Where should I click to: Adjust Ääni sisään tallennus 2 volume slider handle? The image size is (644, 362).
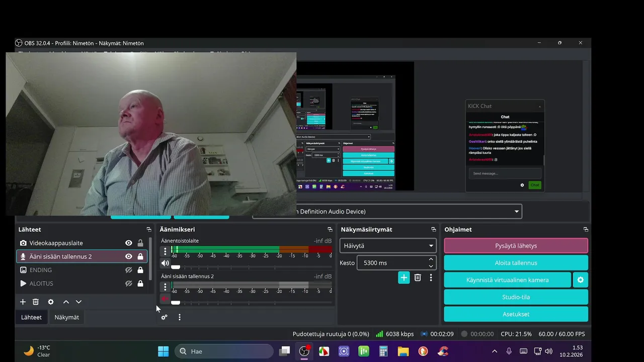(x=176, y=303)
